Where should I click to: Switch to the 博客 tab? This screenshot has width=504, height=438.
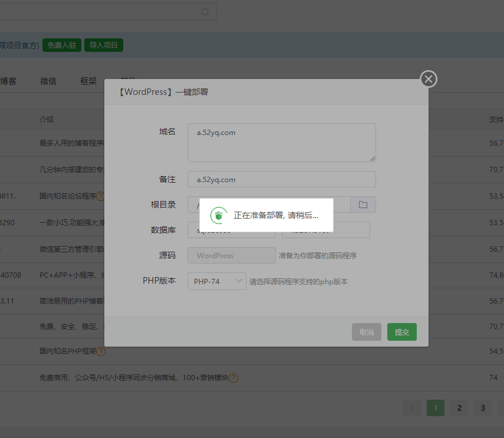8,81
